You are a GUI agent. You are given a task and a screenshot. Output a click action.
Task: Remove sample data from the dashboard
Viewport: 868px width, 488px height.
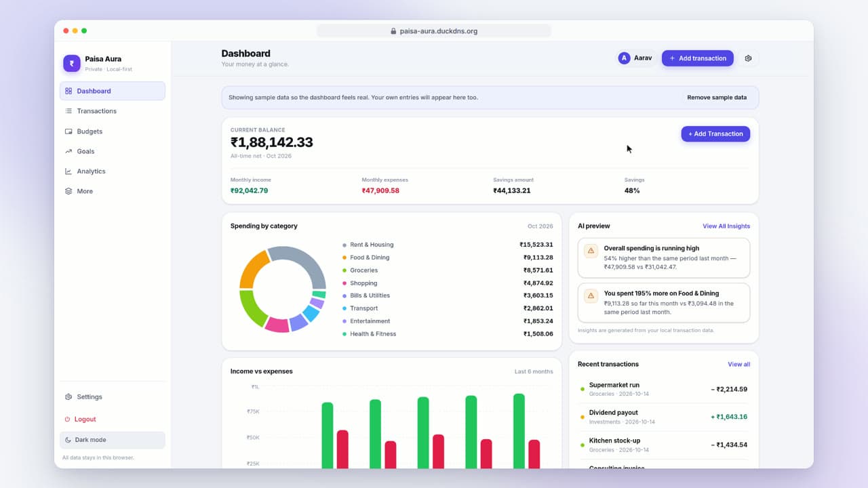717,98
